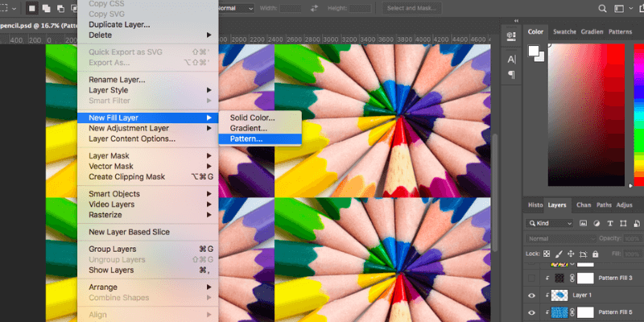This screenshot has height=322, width=644.
Task: Switch to the Swatches tab
Action: pos(564,31)
